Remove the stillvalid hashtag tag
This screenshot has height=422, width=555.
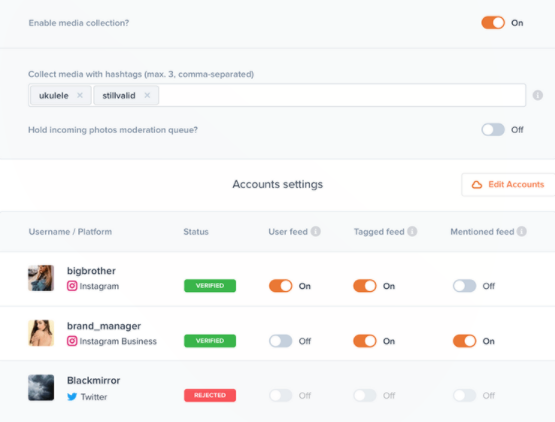click(147, 95)
